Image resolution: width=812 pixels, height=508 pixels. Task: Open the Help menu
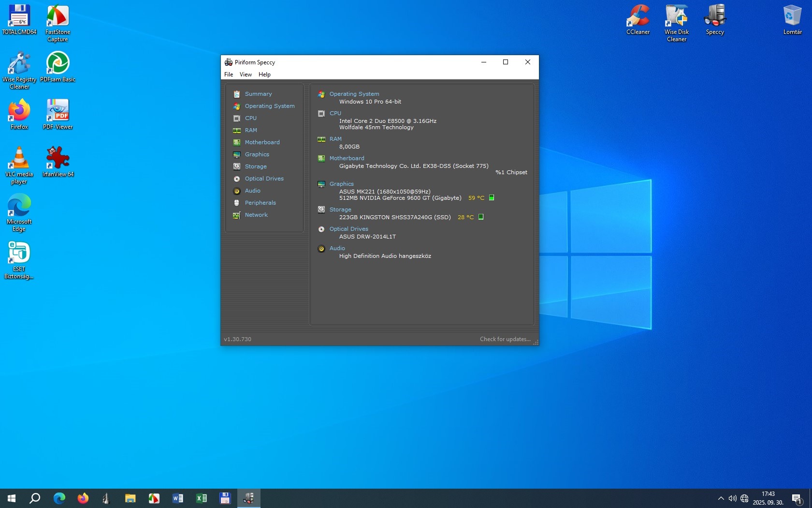pyautogui.click(x=264, y=75)
